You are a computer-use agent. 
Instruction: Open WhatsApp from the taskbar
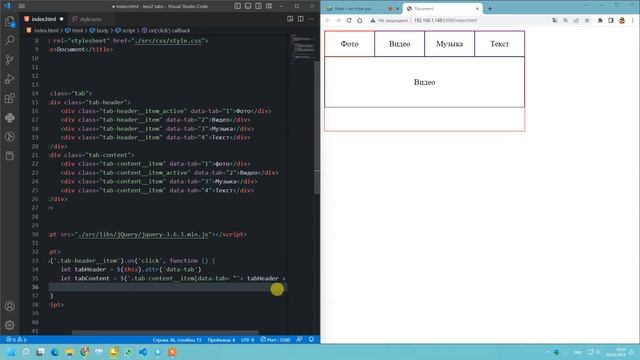click(x=128, y=352)
